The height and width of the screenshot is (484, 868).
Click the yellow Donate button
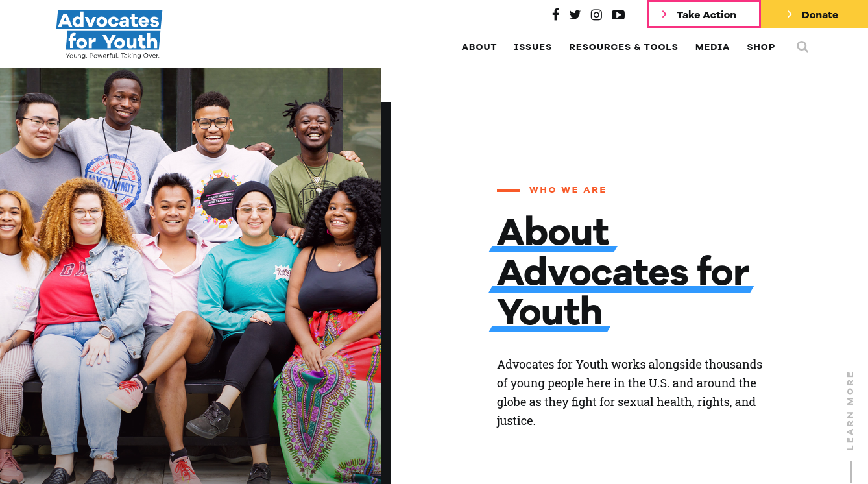point(814,14)
